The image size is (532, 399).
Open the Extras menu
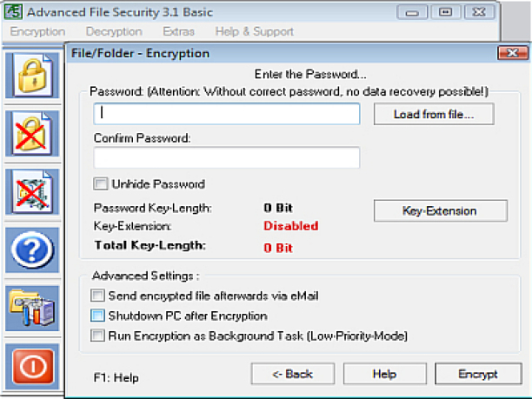coord(178,31)
